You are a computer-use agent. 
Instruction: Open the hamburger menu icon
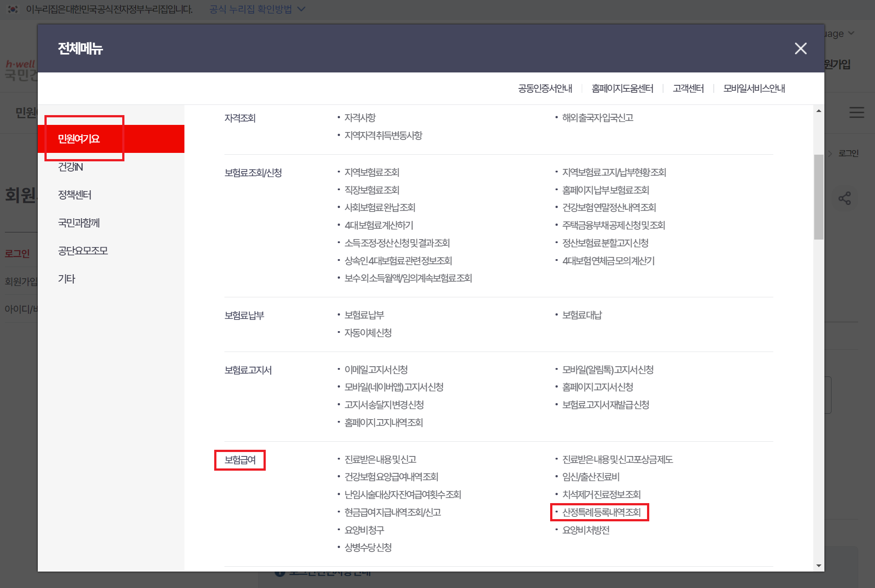point(856,112)
